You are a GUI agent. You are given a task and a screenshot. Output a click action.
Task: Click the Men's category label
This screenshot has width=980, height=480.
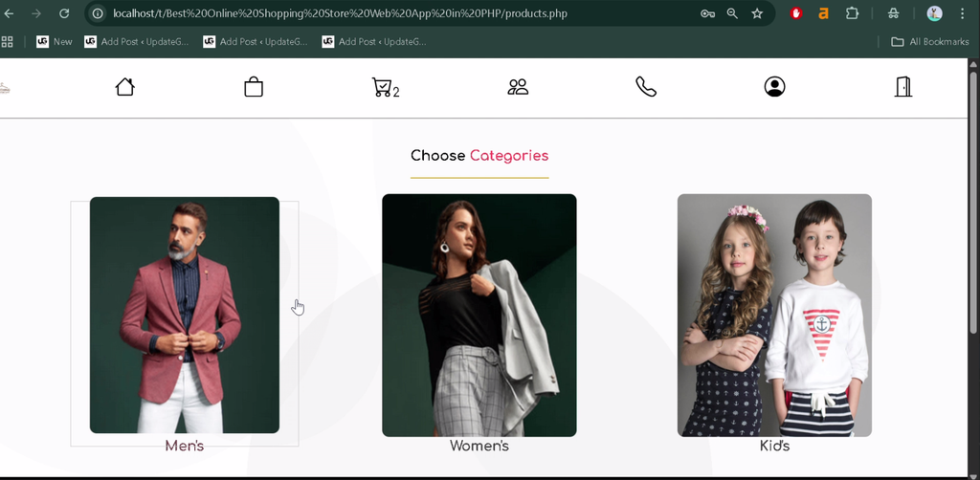pyautogui.click(x=185, y=446)
